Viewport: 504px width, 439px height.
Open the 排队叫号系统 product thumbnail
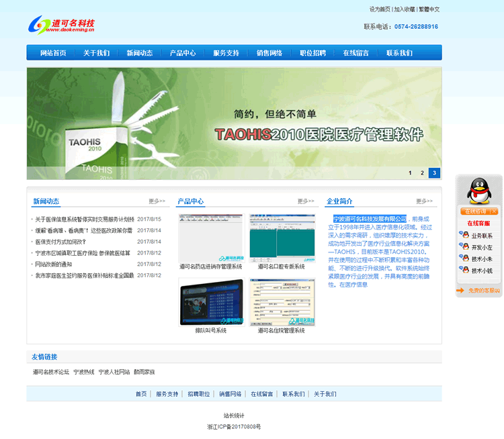210,302
